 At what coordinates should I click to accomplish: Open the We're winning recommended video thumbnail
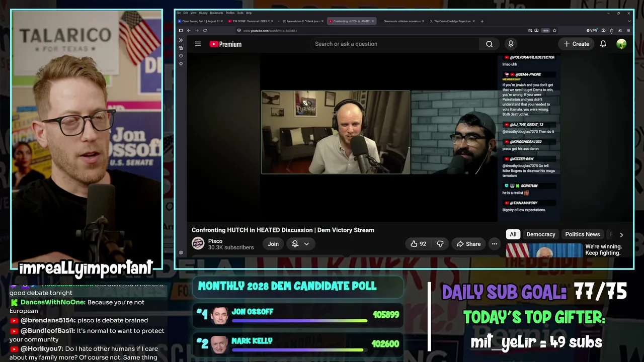point(543,250)
